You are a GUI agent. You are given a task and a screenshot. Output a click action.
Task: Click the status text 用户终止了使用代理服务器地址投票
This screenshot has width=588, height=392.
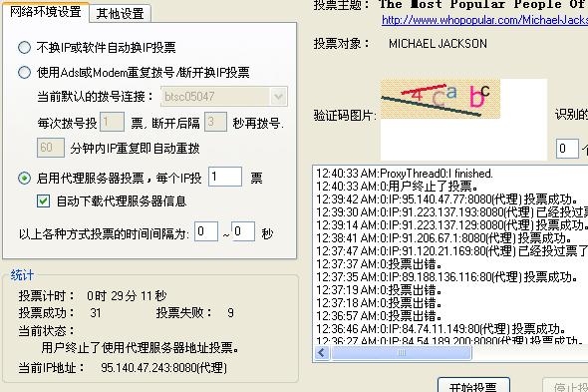(x=140, y=348)
